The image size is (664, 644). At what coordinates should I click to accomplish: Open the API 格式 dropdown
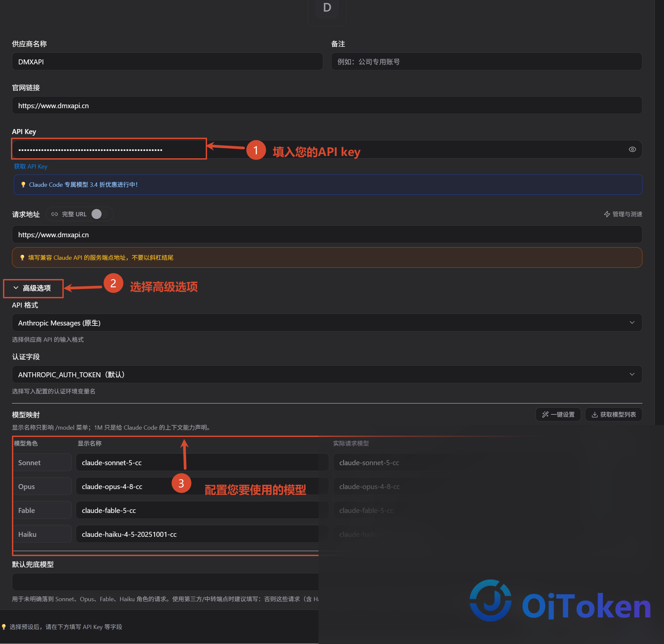tap(327, 322)
